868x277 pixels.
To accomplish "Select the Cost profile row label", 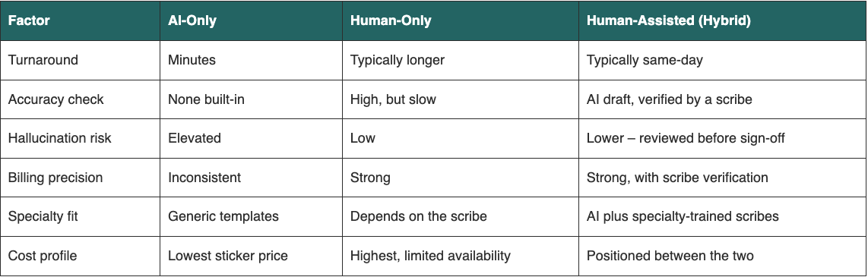I will click(43, 256).
